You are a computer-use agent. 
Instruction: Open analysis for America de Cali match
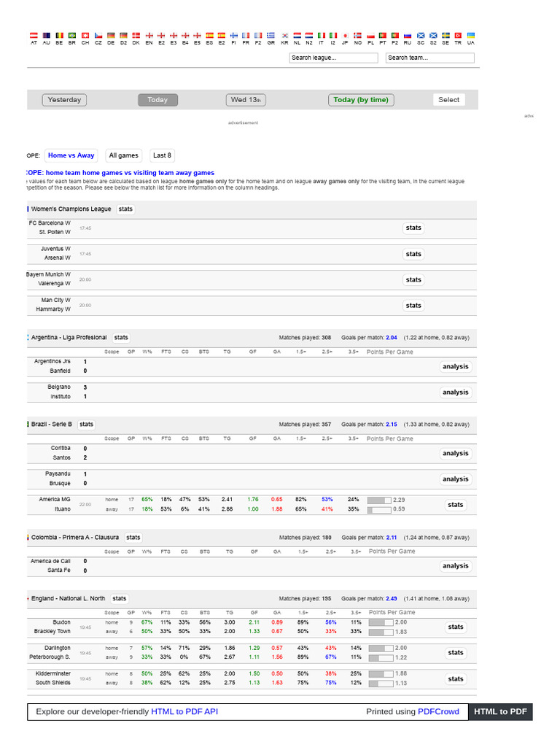(x=455, y=565)
